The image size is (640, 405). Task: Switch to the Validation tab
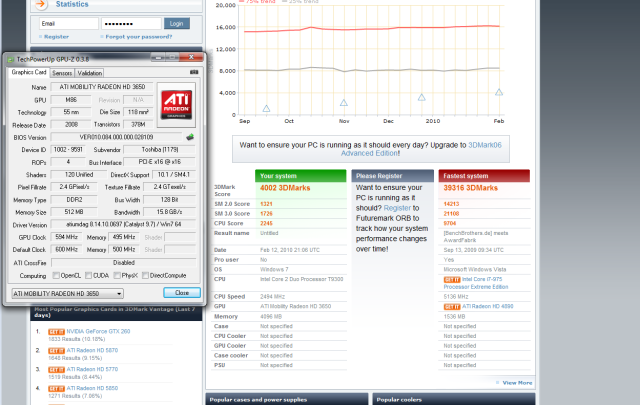[89, 73]
